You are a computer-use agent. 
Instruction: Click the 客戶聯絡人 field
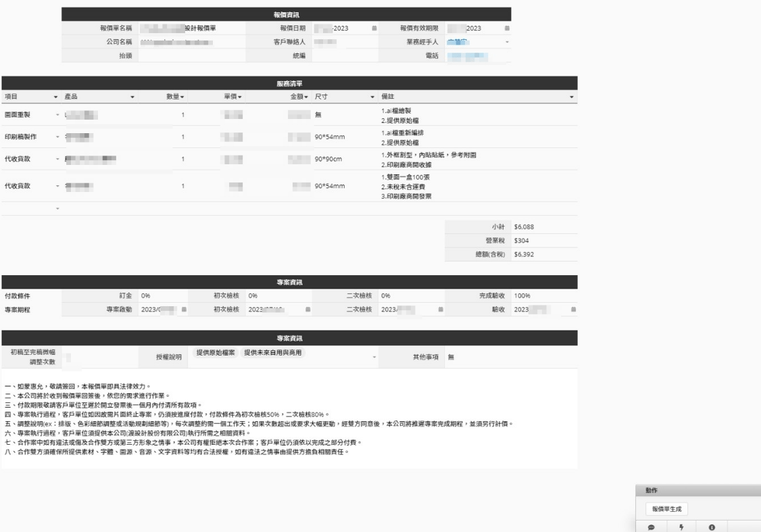tap(345, 42)
